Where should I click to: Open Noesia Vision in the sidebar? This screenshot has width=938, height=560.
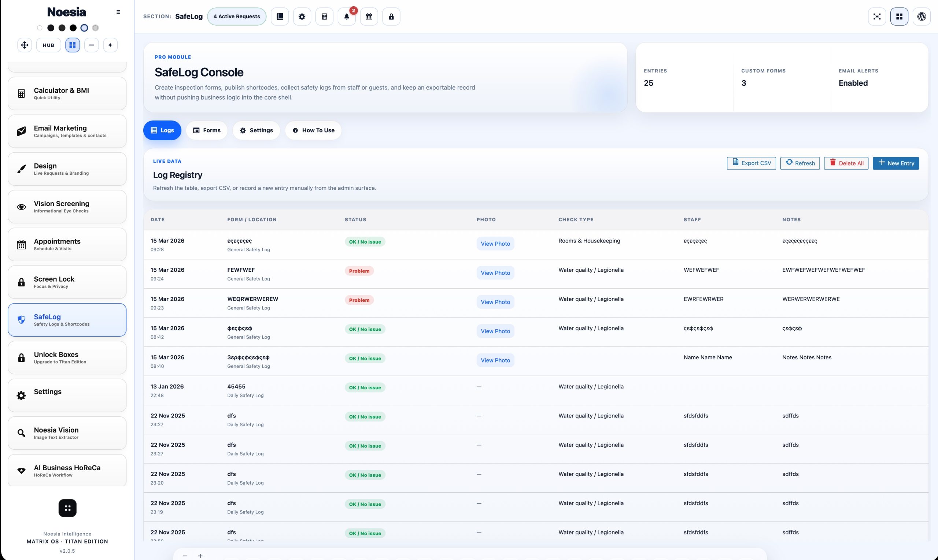point(67,433)
